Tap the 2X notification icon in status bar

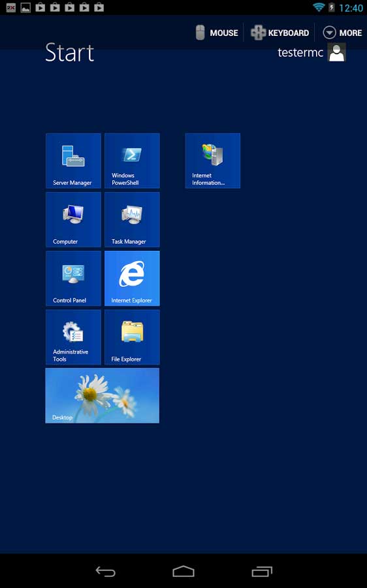tap(11, 7)
